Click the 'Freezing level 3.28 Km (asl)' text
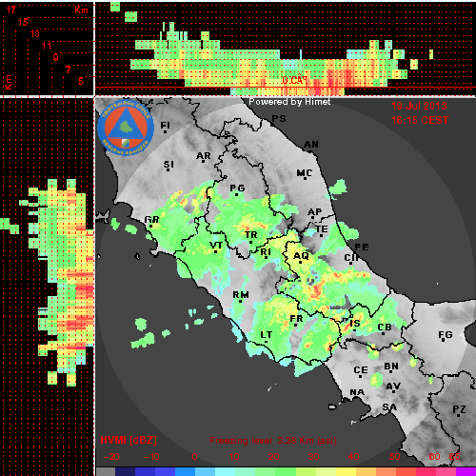The width and height of the screenshot is (476, 476). pos(273,441)
